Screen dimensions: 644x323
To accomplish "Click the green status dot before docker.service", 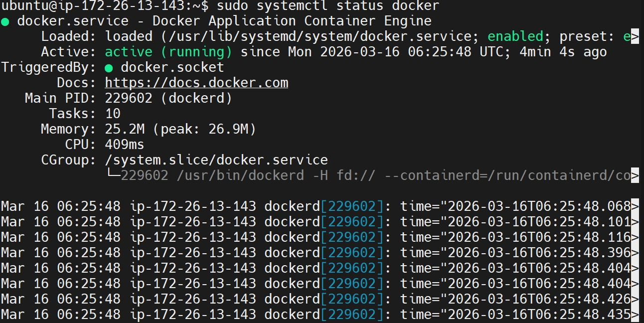I will coord(5,21).
